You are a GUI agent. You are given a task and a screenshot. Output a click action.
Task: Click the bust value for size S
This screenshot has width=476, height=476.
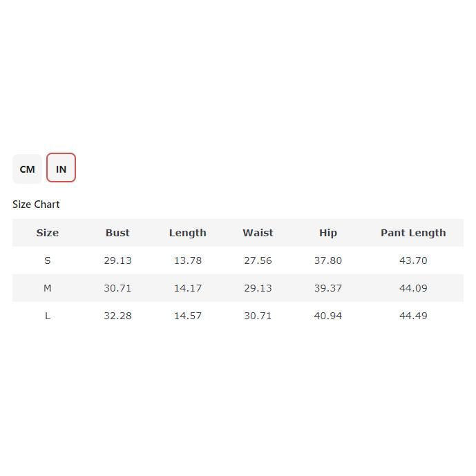pyautogui.click(x=117, y=260)
